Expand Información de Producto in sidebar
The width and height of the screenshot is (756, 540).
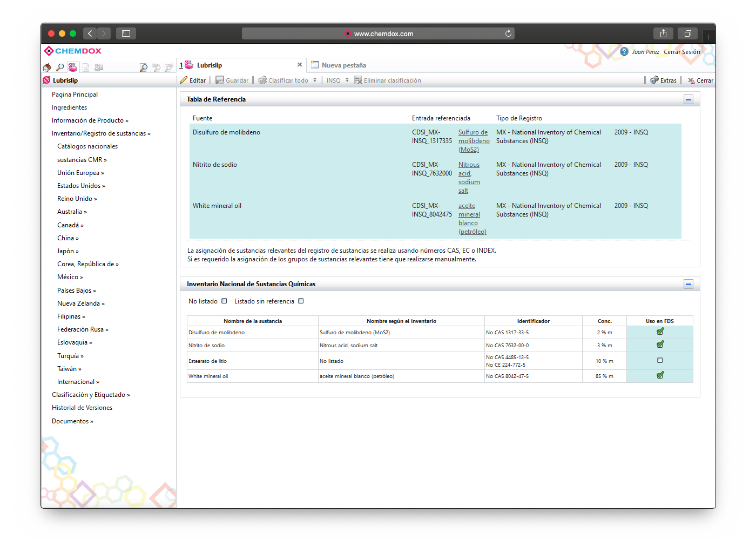(90, 120)
